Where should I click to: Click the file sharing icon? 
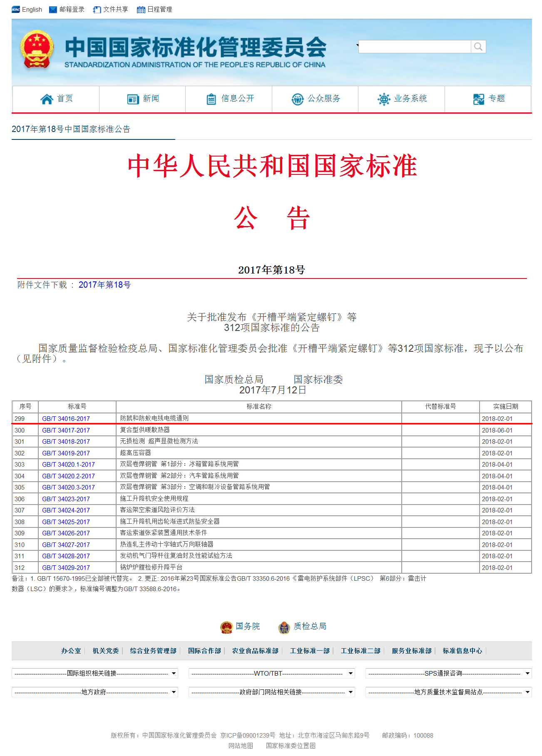(97, 10)
